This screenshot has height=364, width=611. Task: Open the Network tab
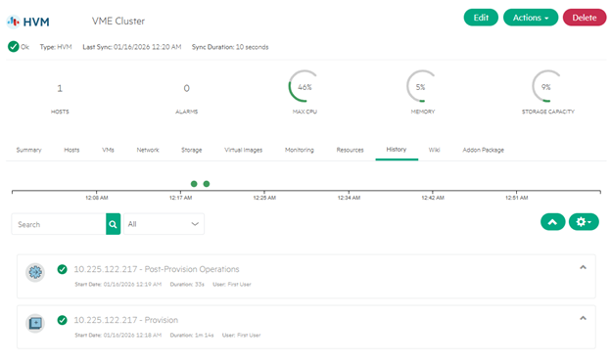click(148, 150)
